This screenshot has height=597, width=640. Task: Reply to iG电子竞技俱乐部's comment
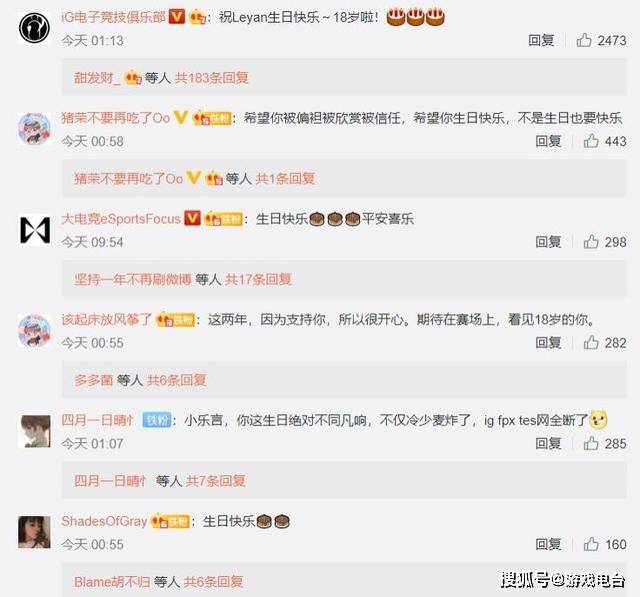tap(541, 40)
